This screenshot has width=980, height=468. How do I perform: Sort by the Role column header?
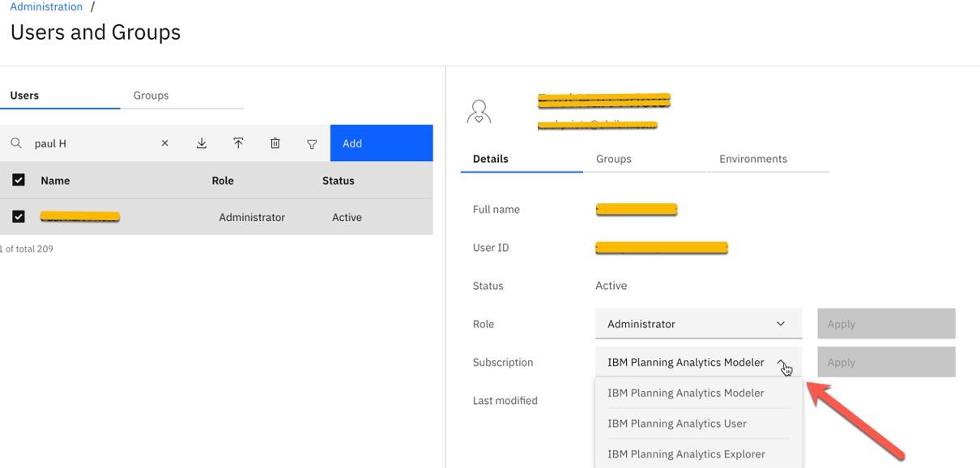(223, 181)
